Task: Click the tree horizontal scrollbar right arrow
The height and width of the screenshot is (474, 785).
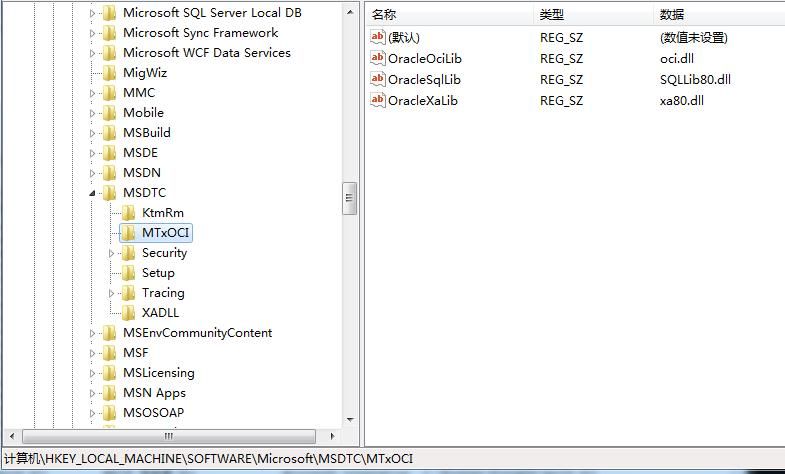Action: 332,436
